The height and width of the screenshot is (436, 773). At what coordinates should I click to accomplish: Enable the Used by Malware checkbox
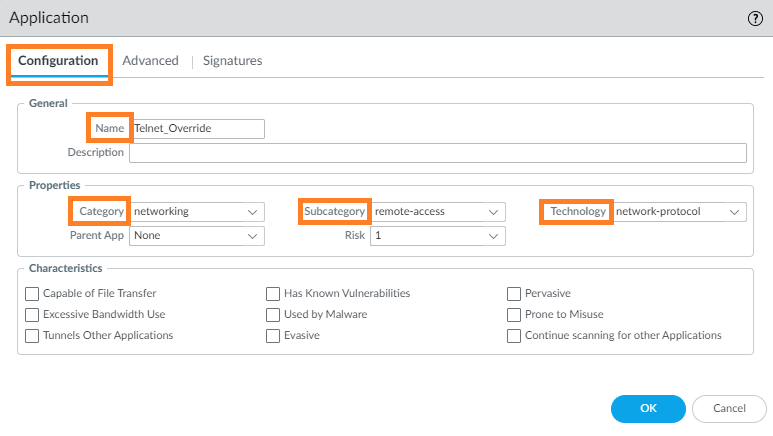273,315
